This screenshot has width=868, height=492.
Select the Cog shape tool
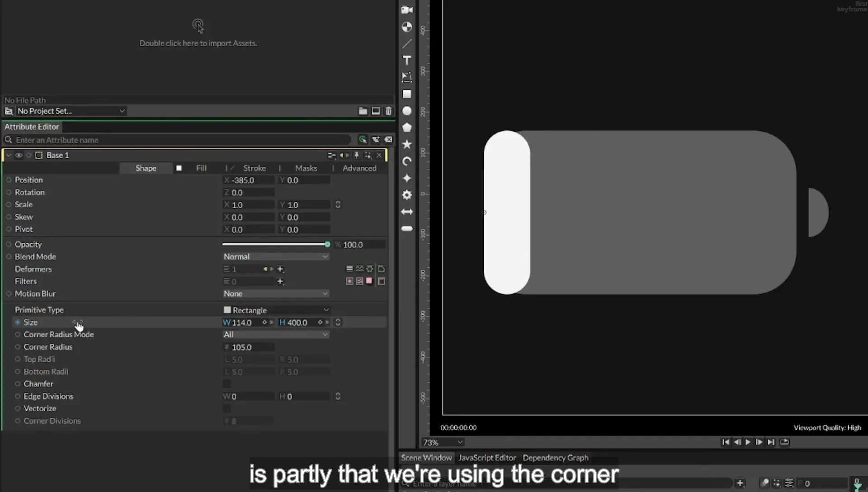point(407,195)
